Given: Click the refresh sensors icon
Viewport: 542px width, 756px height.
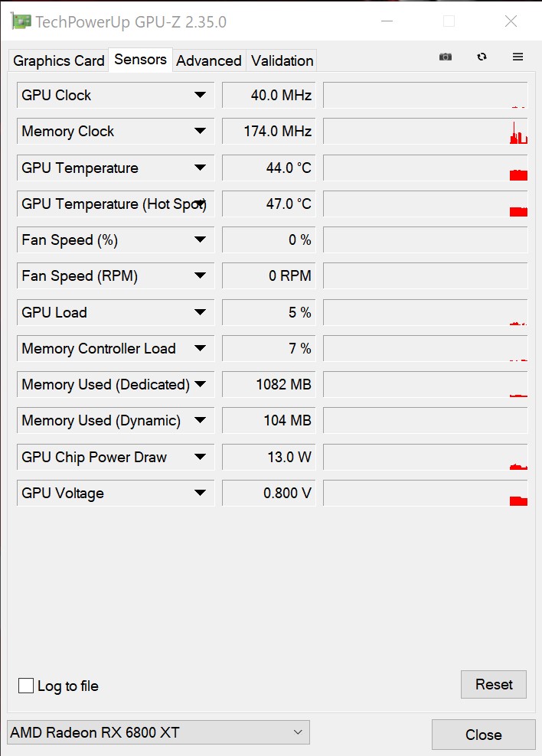Looking at the screenshot, I should (482, 57).
